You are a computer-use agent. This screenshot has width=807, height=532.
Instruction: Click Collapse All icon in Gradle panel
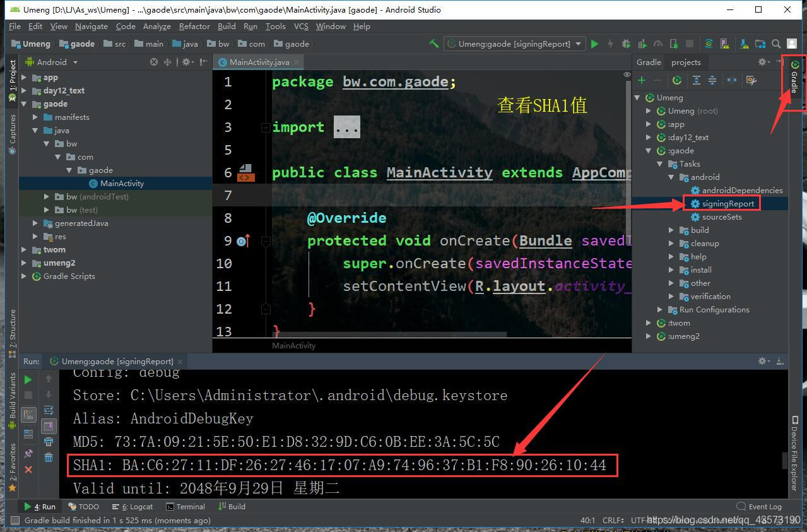click(712, 80)
